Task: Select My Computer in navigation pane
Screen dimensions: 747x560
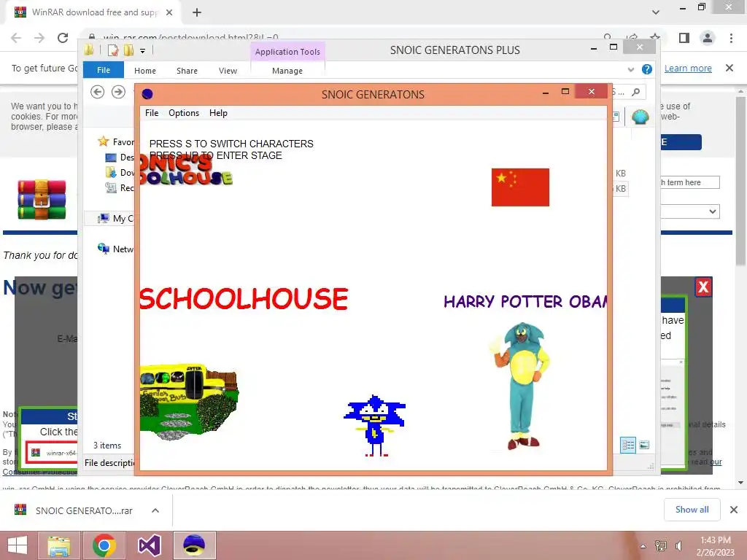Action: (x=115, y=218)
